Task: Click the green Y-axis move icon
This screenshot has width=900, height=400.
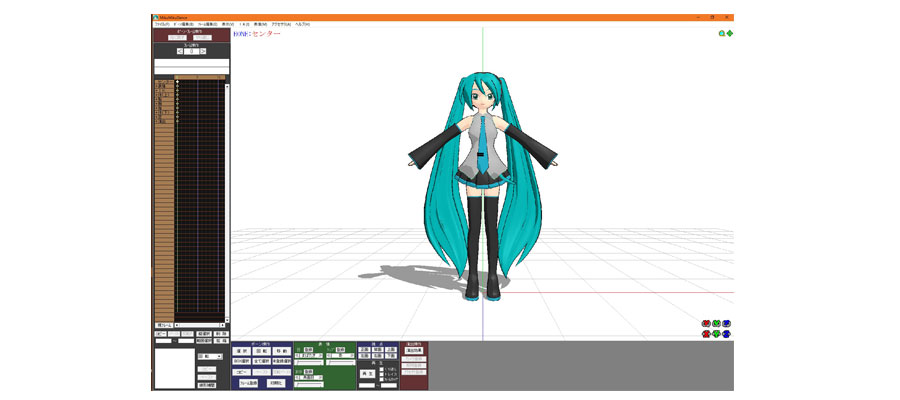Action: coord(716,334)
